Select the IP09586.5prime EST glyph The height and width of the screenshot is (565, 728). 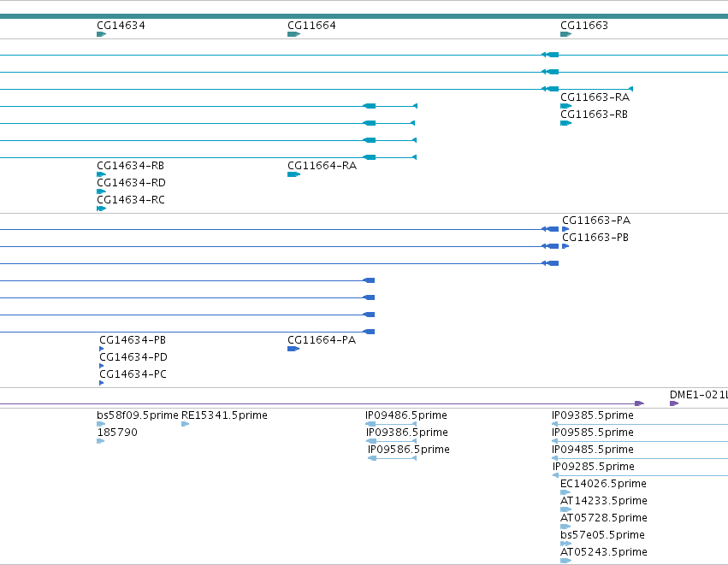point(393,458)
